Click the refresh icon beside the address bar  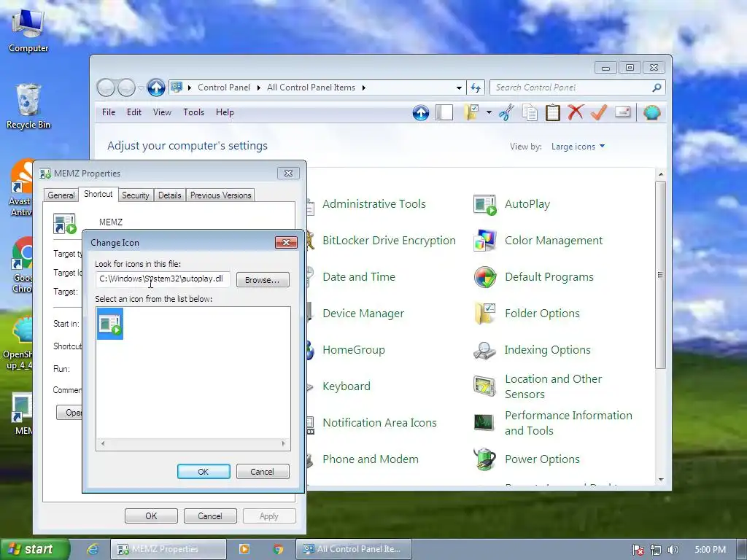(475, 87)
